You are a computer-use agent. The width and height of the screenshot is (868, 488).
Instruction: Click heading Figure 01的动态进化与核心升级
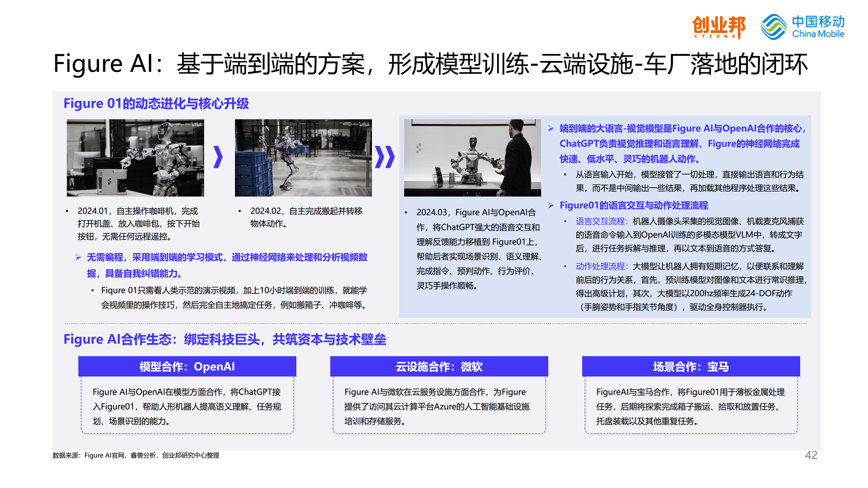pyautogui.click(x=156, y=104)
